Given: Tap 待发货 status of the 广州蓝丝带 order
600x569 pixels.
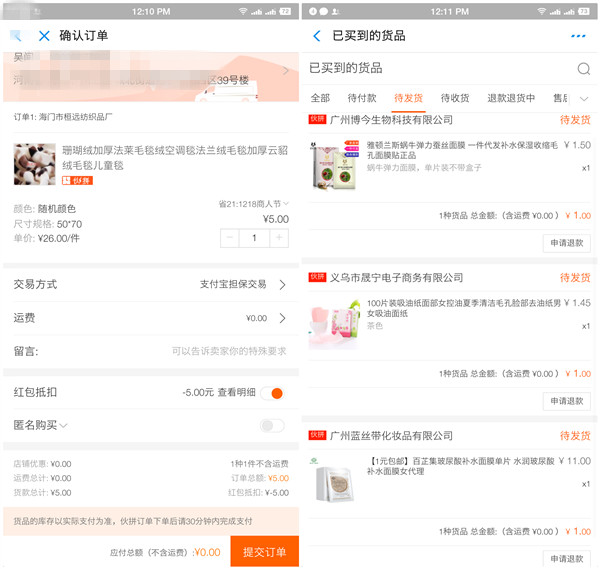Looking at the screenshot, I should [x=575, y=435].
